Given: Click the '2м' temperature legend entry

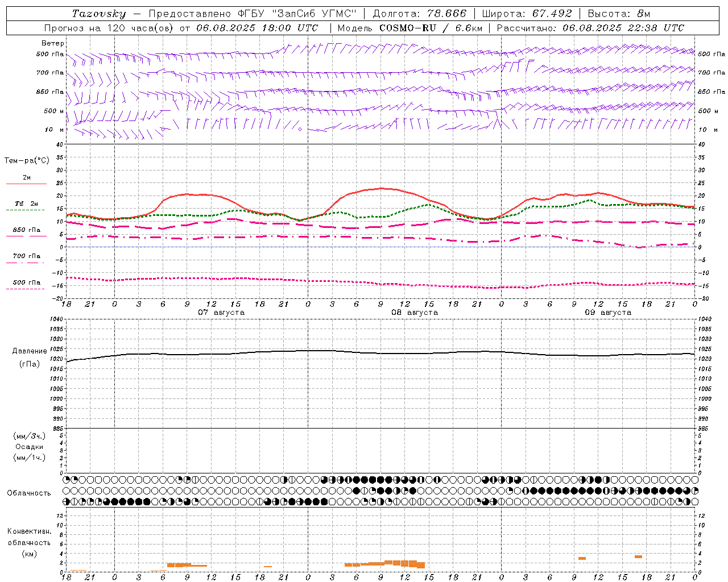Looking at the screenshot, I should click(27, 178).
